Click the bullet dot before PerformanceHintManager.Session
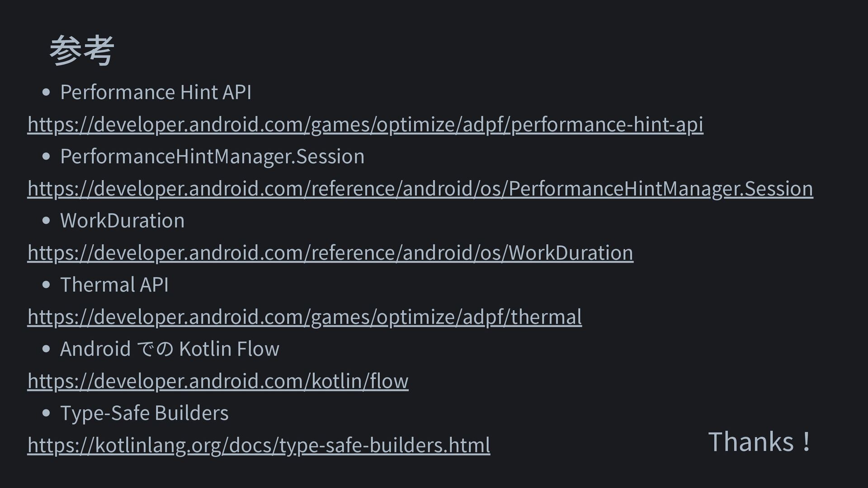 (x=46, y=157)
